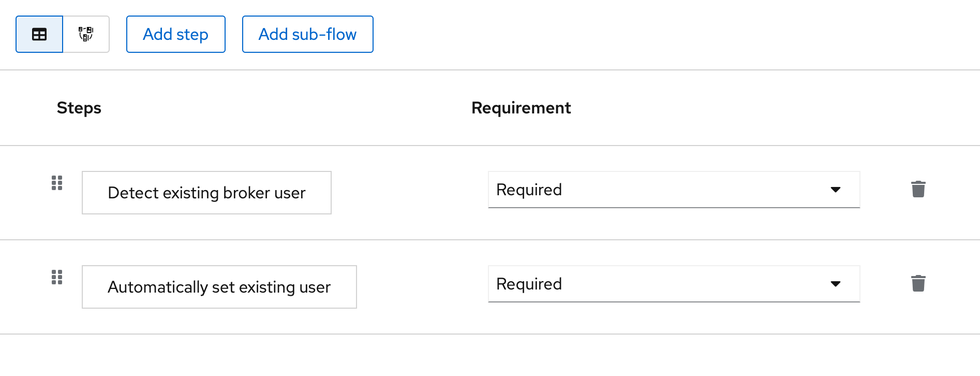Expand the first Required selector's caret
This screenshot has height=376, width=980.
coord(836,190)
